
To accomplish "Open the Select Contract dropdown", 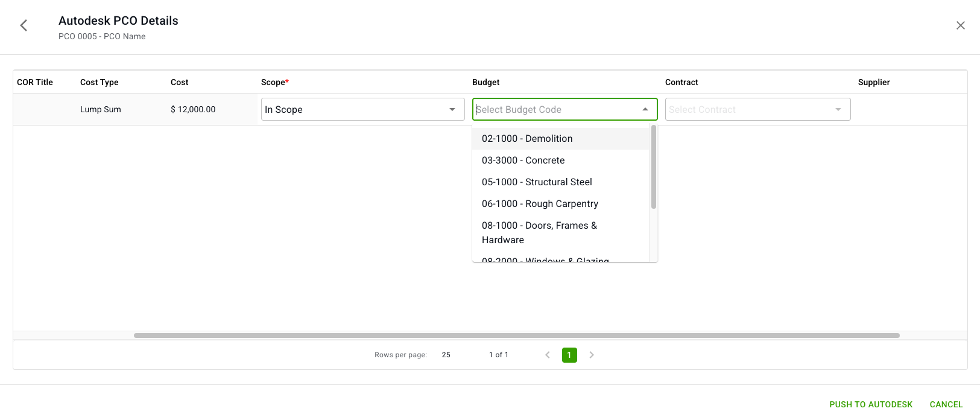I will tap(757, 109).
